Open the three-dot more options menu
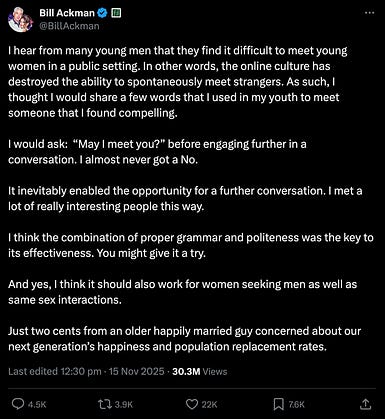This screenshot has width=385, height=419. pyautogui.click(x=369, y=13)
